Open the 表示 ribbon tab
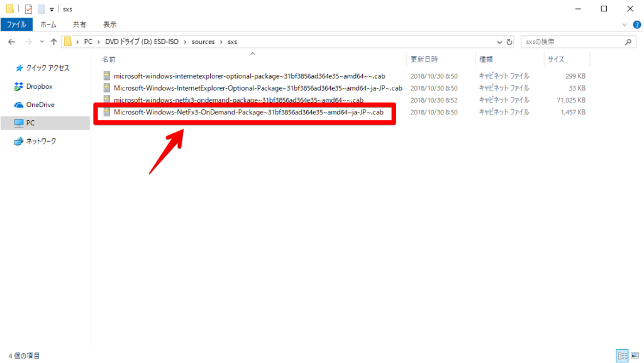 point(109,25)
